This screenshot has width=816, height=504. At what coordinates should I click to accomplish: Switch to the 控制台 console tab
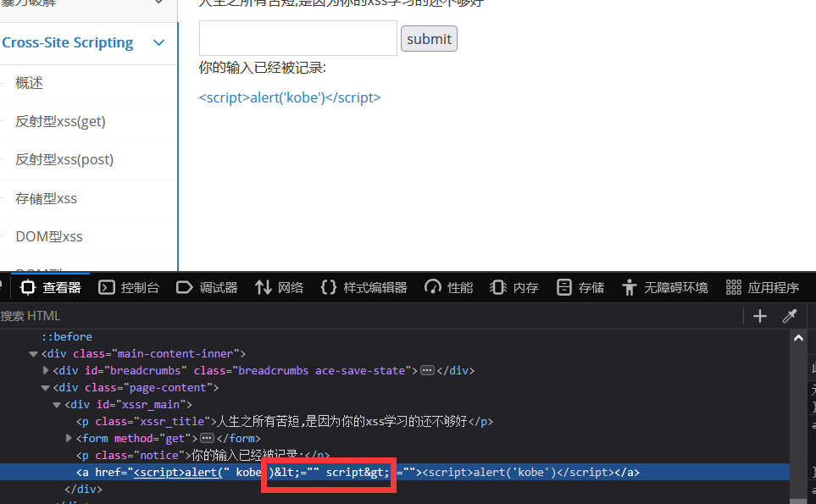(129, 288)
